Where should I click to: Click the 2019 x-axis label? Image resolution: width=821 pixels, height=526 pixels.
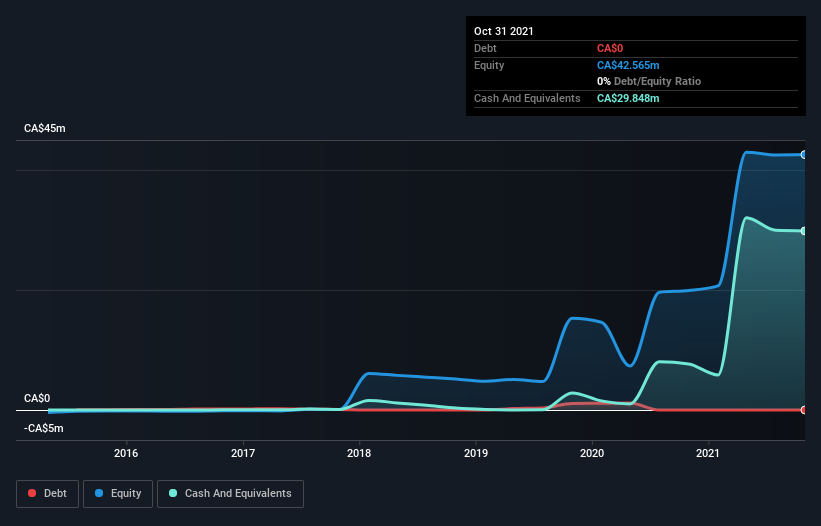click(476, 453)
